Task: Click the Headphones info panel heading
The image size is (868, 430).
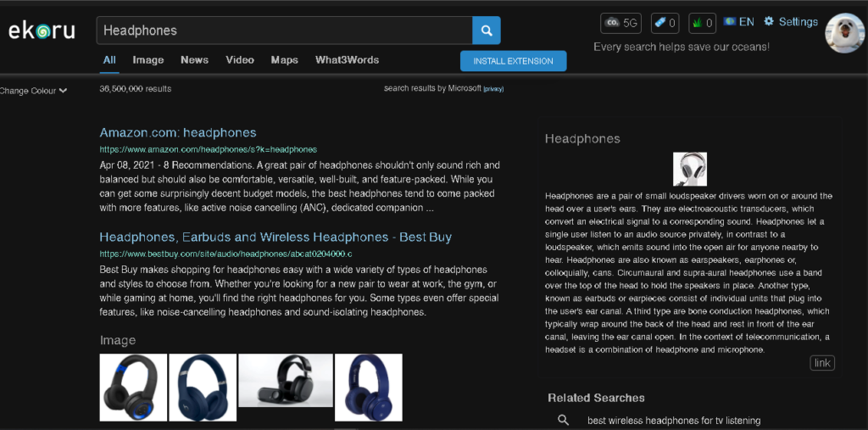Action: tap(582, 138)
